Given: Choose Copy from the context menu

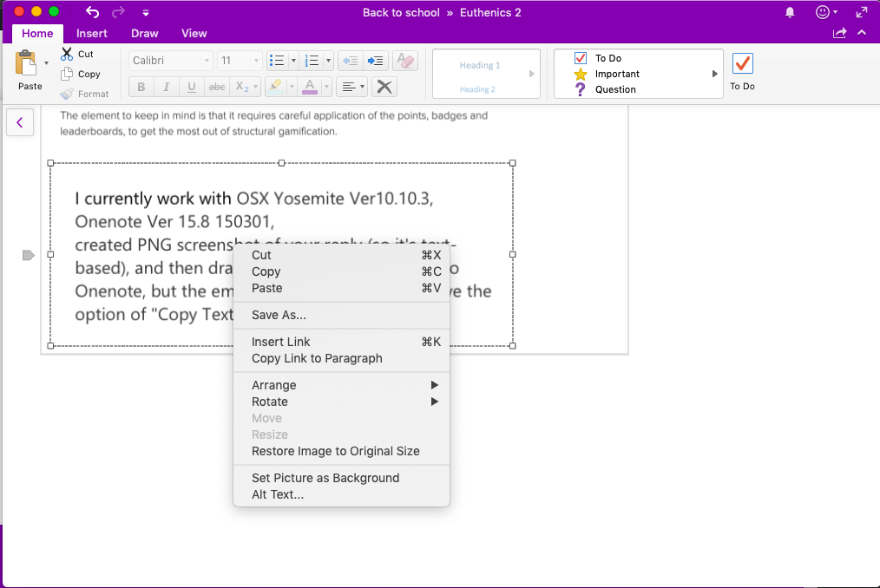Looking at the screenshot, I should (x=341, y=271).
